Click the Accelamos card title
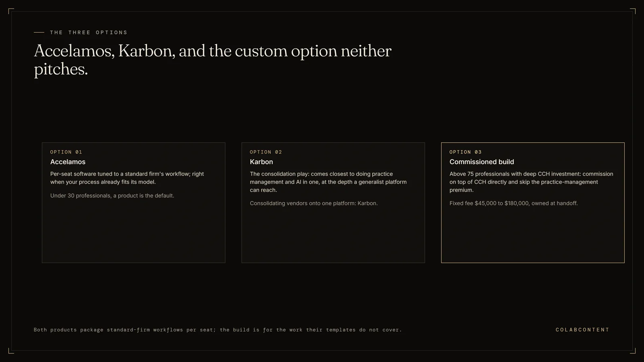The height and width of the screenshot is (362, 644). click(68, 162)
